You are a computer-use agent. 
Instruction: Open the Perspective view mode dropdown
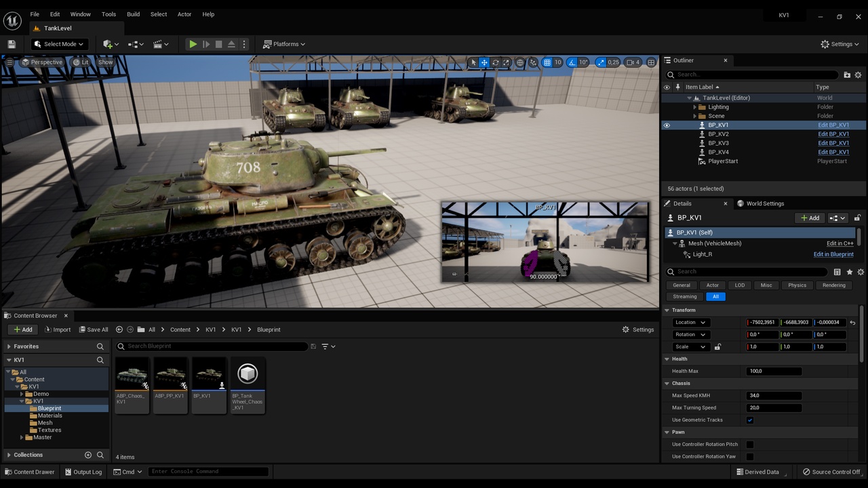coord(41,62)
